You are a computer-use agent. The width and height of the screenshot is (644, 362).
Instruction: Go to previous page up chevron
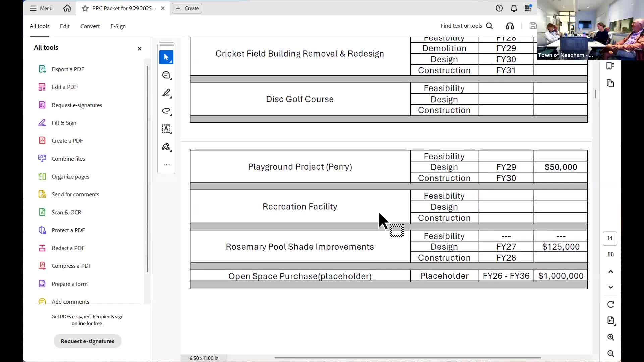610,271
